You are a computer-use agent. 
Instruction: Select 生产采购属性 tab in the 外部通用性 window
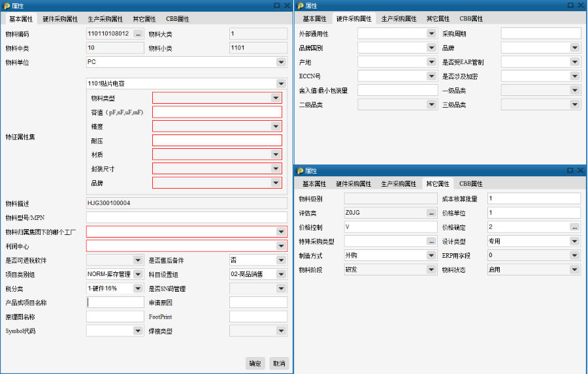(x=399, y=19)
